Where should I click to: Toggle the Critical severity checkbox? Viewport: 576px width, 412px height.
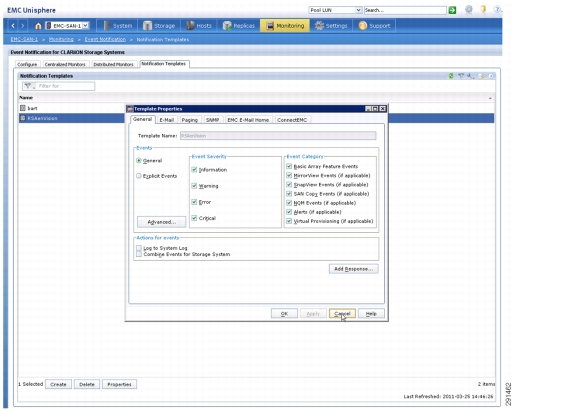pos(194,218)
